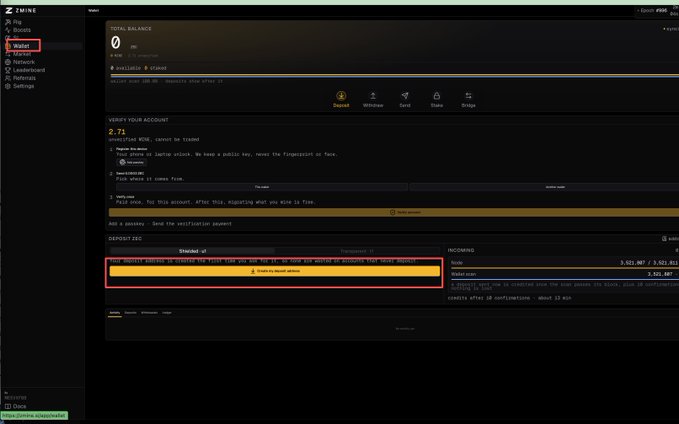Open the Withdrawals history tab

149,313
